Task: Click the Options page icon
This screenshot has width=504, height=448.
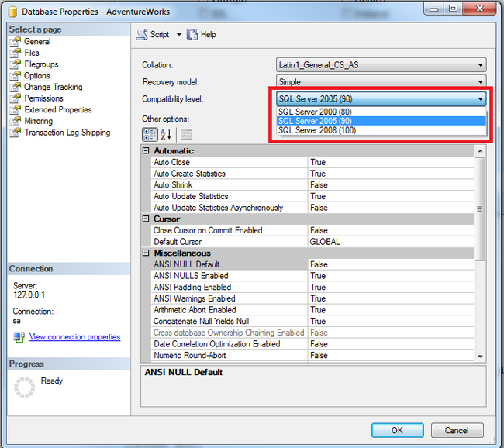Action: [x=15, y=75]
